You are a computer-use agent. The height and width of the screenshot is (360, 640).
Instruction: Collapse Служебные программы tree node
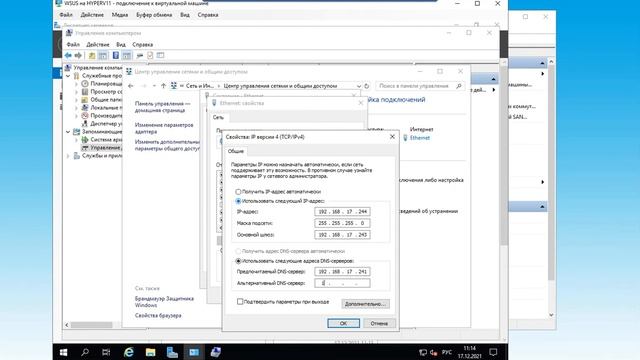click(x=68, y=76)
